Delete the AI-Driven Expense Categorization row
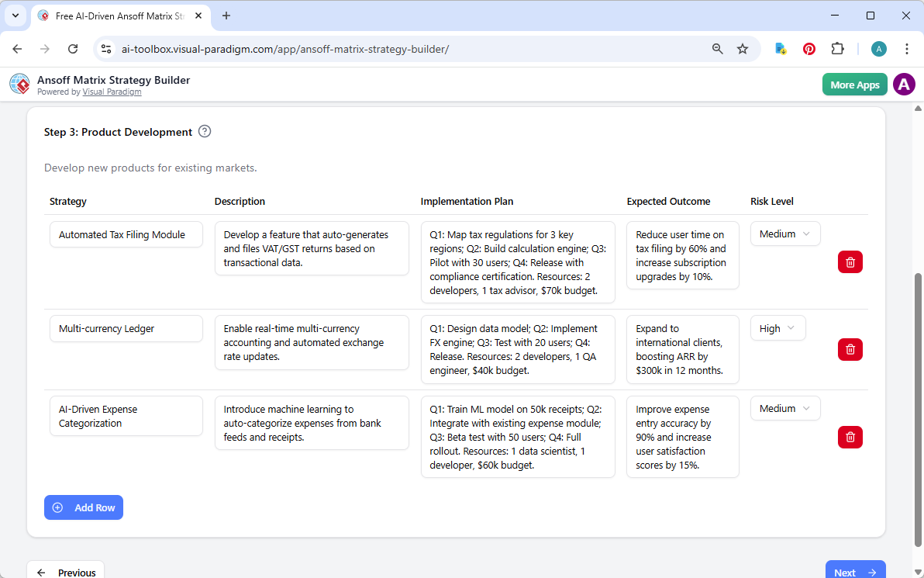Image resolution: width=924 pixels, height=578 pixels. (x=850, y=437)
